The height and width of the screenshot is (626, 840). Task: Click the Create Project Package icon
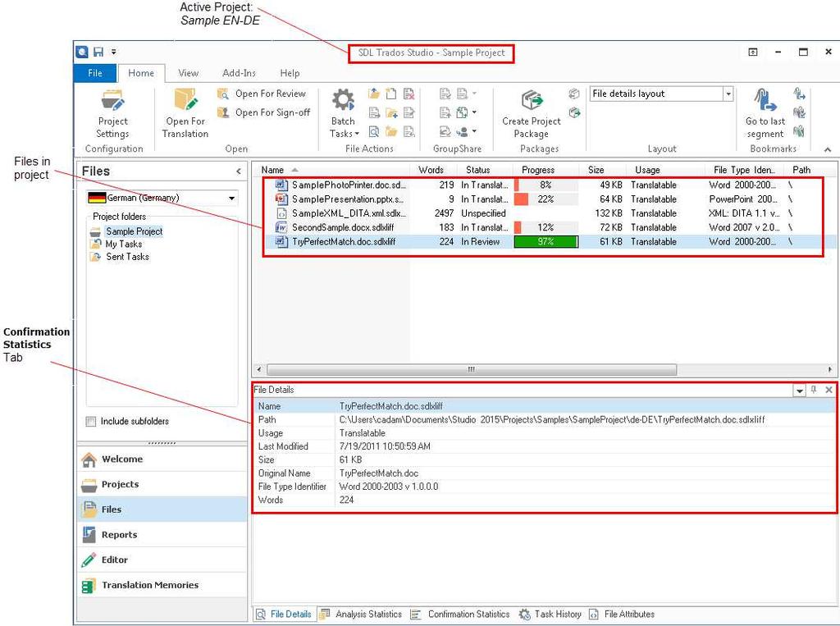(532, 101)
